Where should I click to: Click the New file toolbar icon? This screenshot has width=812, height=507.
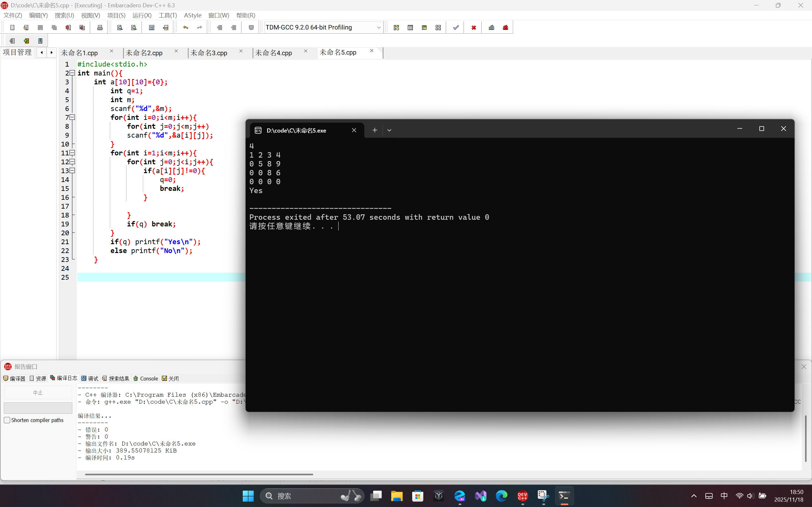click(12, 28)
